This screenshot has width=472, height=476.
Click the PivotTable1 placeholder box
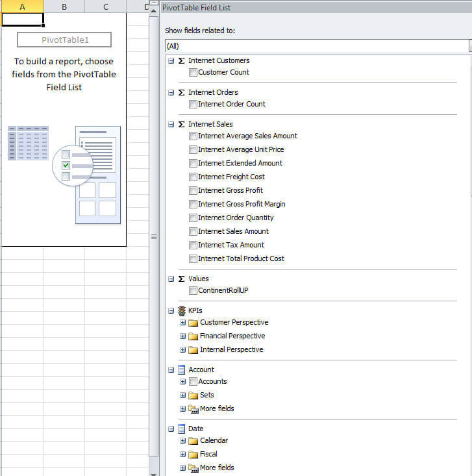[64, 40]
